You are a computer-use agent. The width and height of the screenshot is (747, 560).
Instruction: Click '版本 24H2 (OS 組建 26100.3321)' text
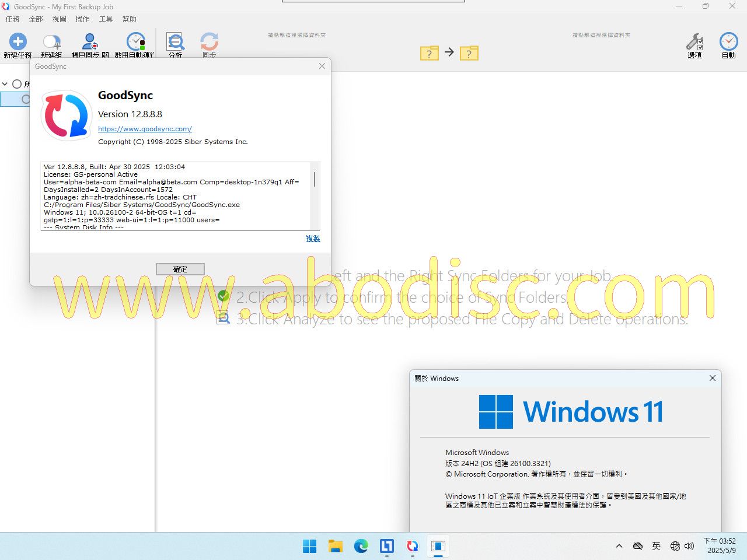(498, 463)
